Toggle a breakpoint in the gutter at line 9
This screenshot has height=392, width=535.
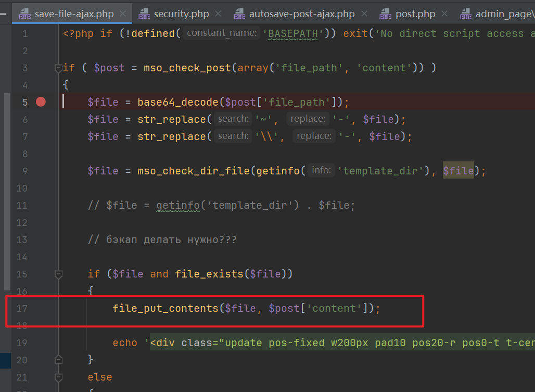(x=41, y=171)
